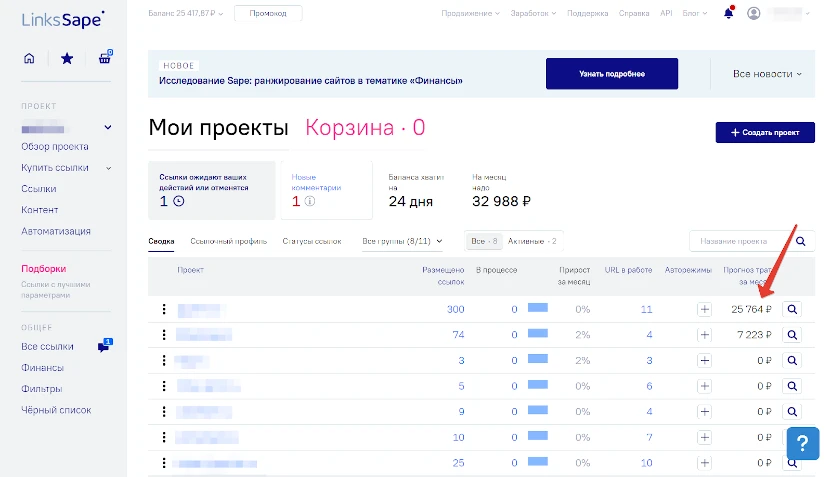This screenshot has width=832, height=477.
Task: Expand the "Все группы (8/11)" dropdown
Action: [x=402, y=241]
